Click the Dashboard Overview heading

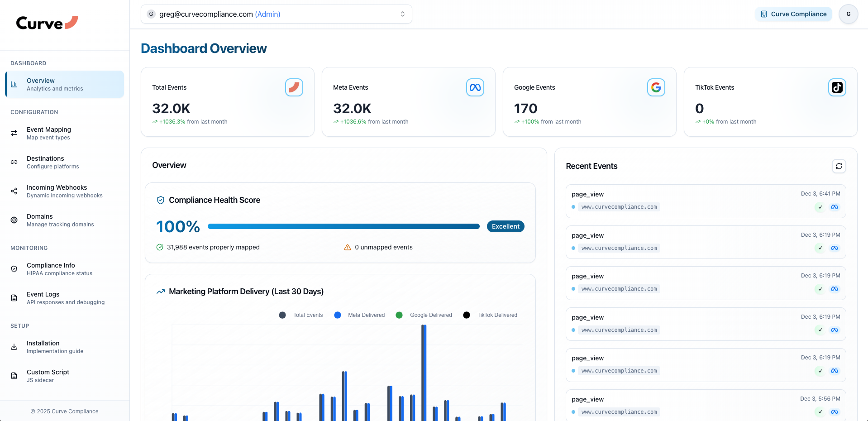(x=204, y=48)
